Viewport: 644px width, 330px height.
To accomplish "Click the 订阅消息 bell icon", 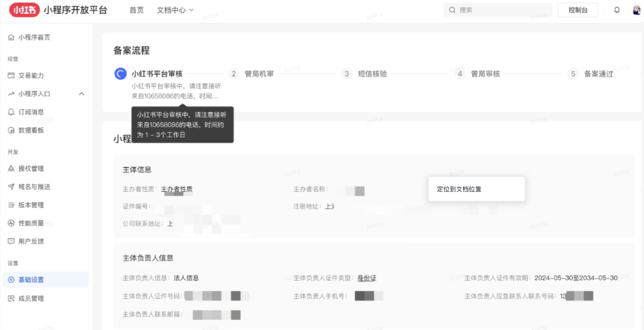I will [x=11, y=112].
